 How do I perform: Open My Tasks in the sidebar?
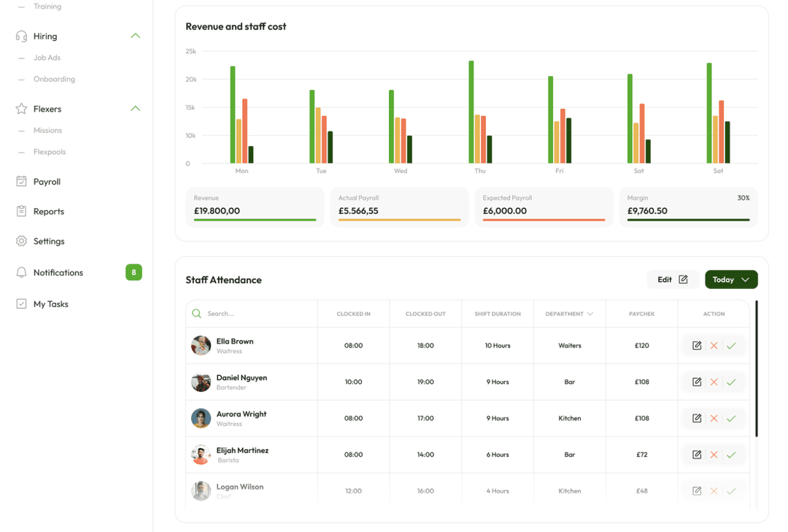coord(50,304)
